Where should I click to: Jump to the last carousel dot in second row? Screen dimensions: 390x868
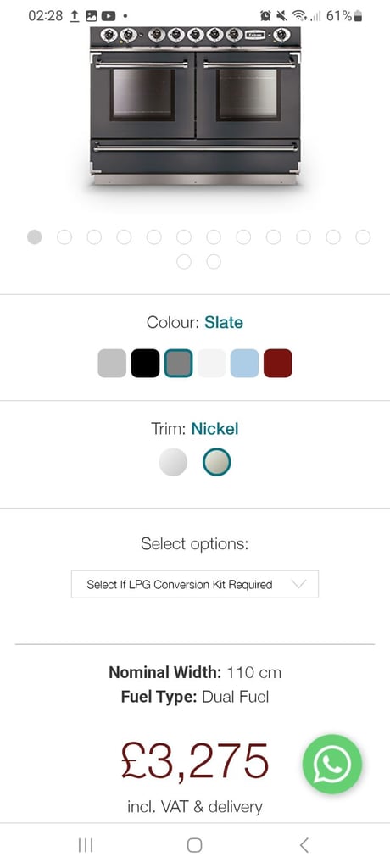click(214, 261)
